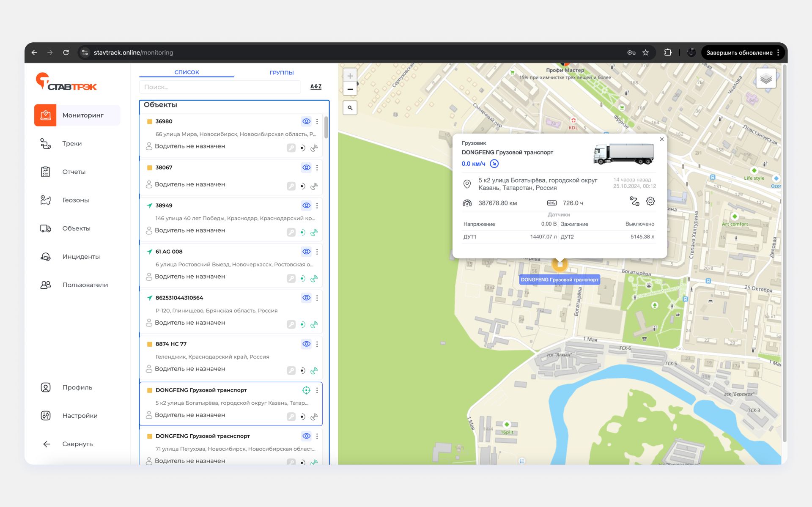Open three-dot menu for object 38949
The image size is (812, 507).
pos(317,206)
